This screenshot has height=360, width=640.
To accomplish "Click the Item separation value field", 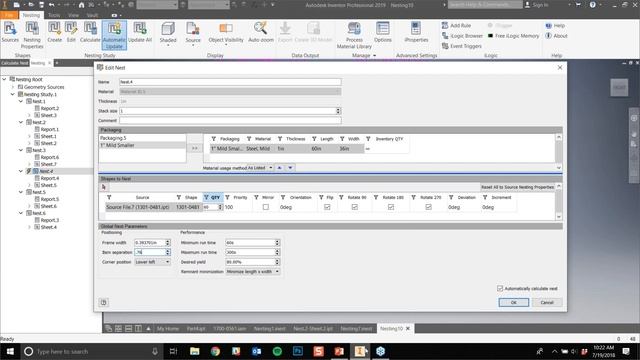I will point(149,252).
